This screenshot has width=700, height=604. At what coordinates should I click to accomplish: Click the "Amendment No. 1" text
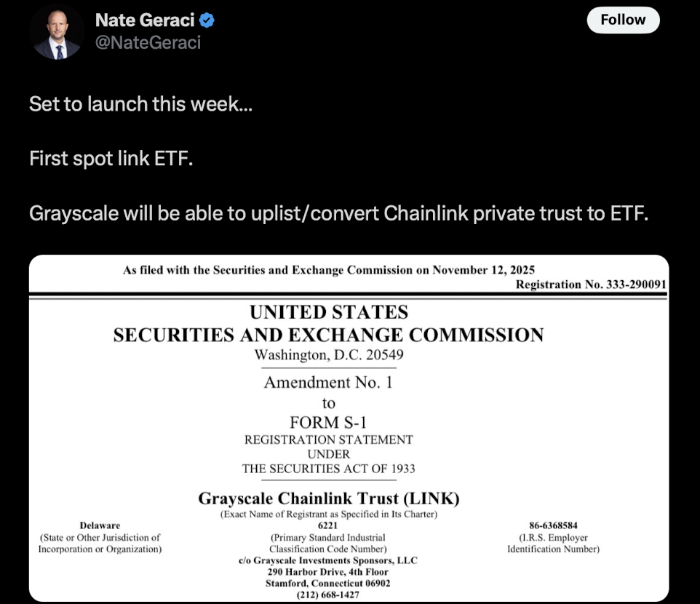(x=328, y=383)
